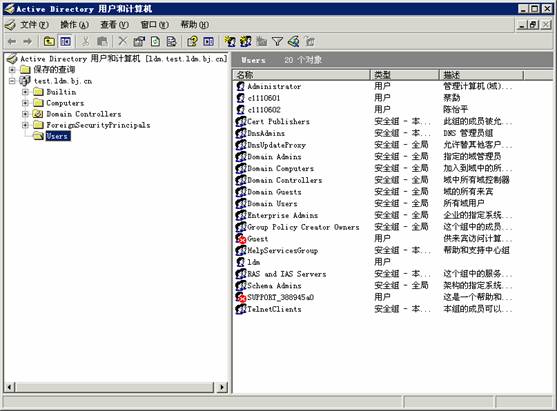Create a new group via the toolbar icon
557x411 pixels.
245,42
